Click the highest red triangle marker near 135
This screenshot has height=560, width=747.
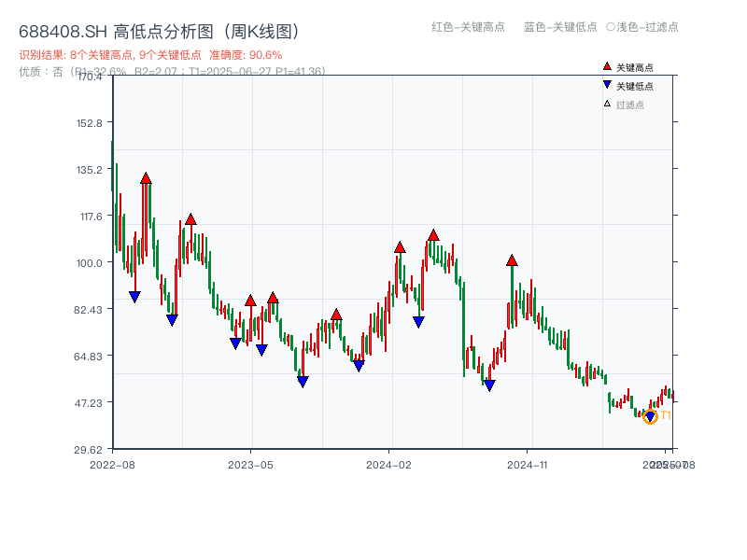(x=146, y=175)
